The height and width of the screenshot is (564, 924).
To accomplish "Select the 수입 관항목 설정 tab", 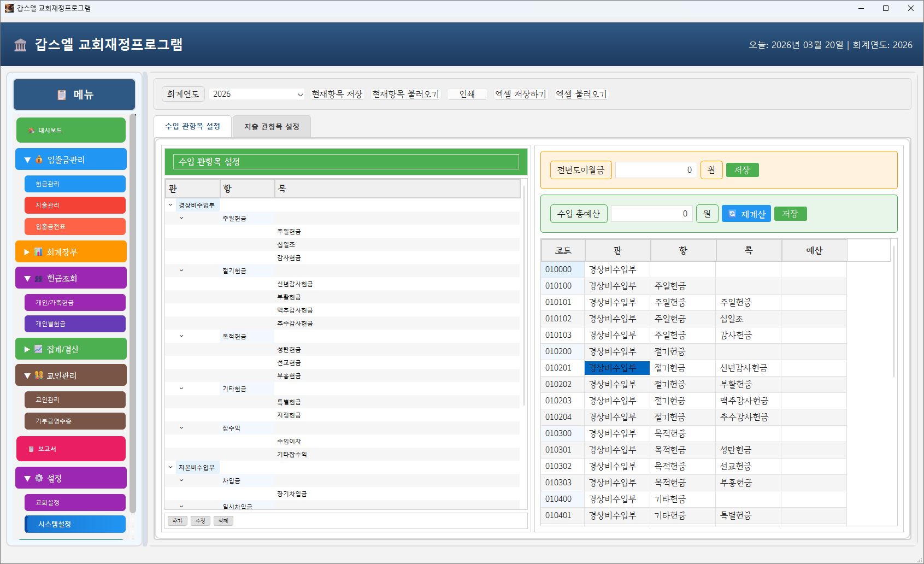I will point(192,126).
